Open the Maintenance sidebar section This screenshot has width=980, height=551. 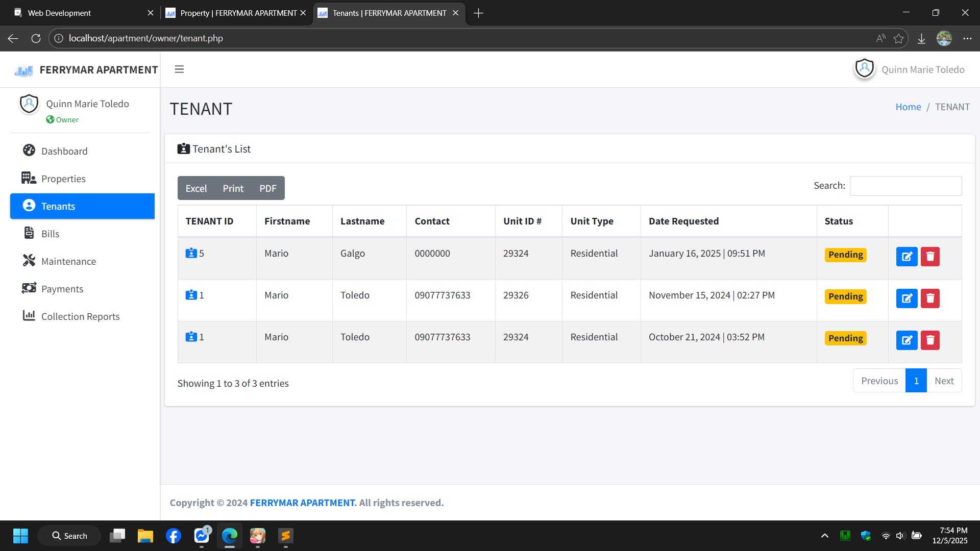point(68,261)
